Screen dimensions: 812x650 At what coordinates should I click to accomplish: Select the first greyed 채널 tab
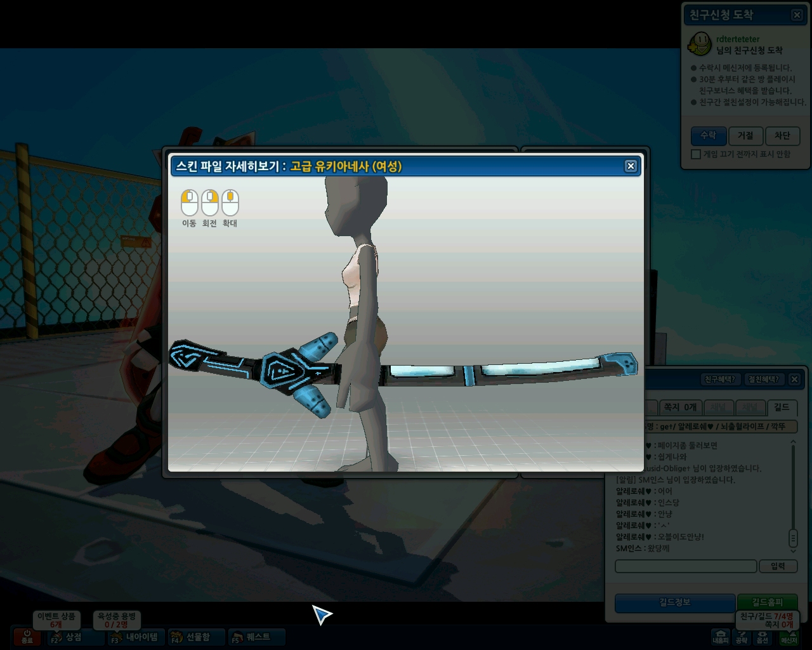pyautogui.click(x=717, y=407)
